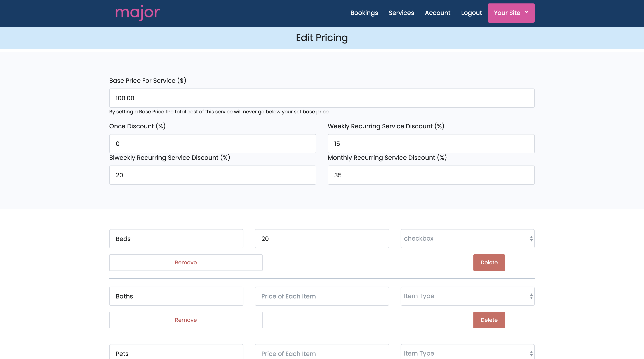The image size is (644, 359).
Task: Click Remove under the Baths item
Action: pyautogui.click(x=186, y=320)
